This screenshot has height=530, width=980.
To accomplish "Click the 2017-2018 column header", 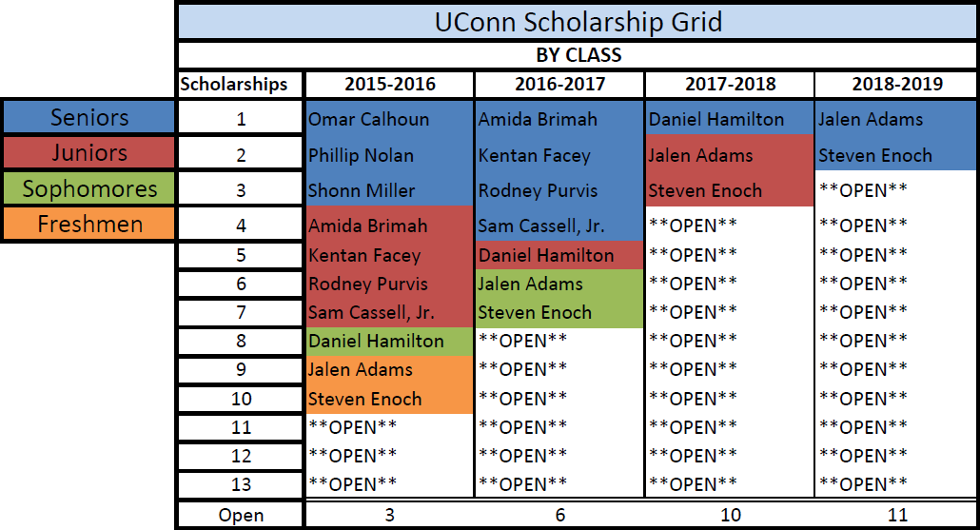I will [x=730, y=85].
